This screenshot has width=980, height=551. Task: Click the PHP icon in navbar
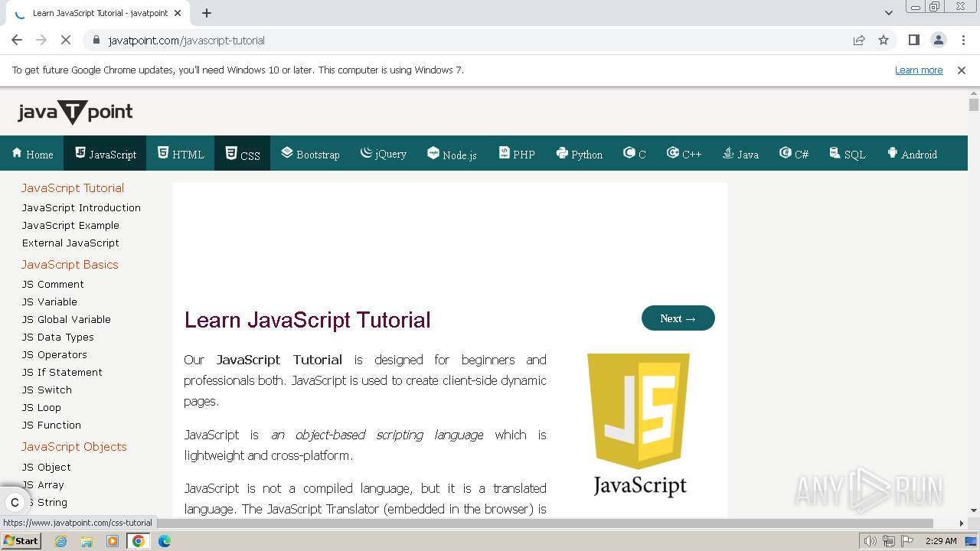[x=505, y=152]
